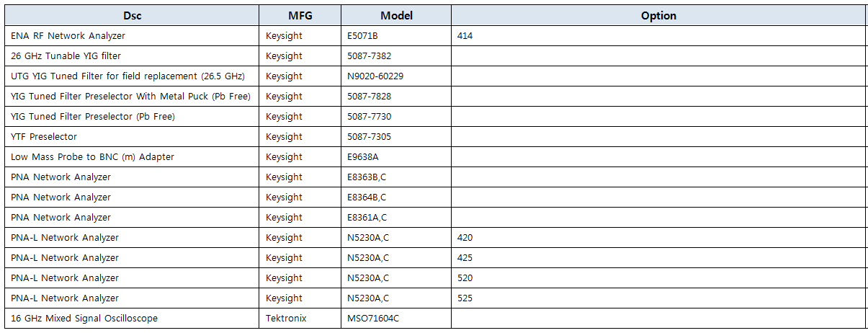Click the Dsc column header
This screenshot has height=333, width=868.
(x=133, y=16)
